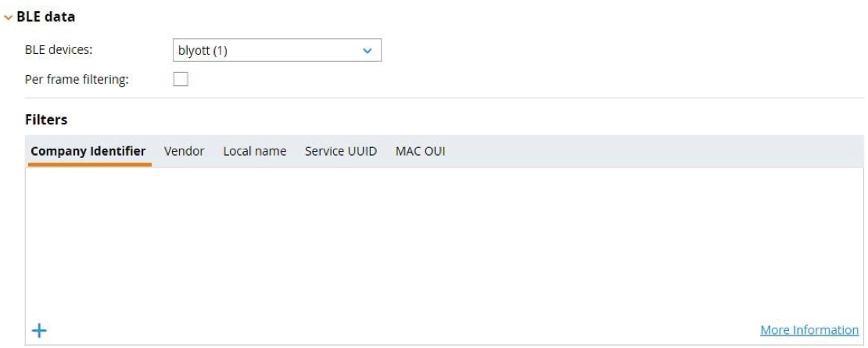Enable the Per frame filtering checkbox
The image size is (868, 348).
pos(181,78)
